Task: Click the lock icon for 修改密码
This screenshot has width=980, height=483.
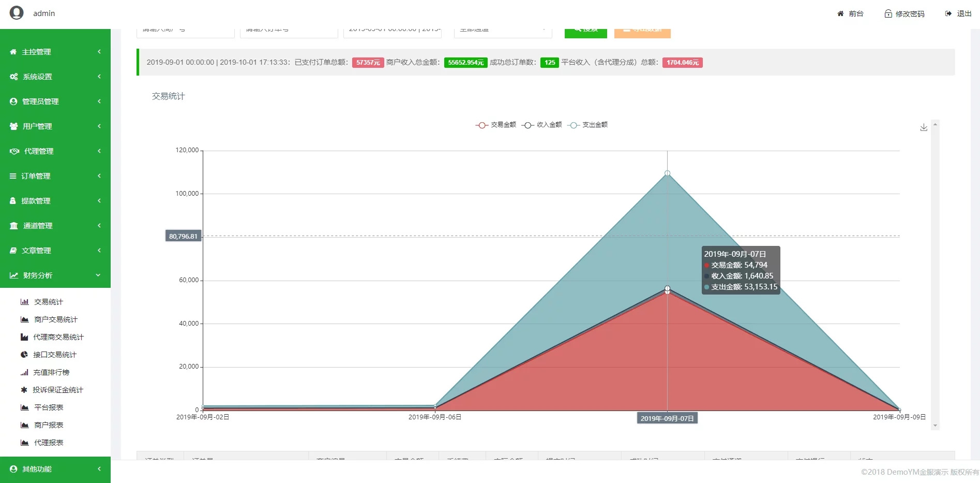Action: tap(888, 13)
